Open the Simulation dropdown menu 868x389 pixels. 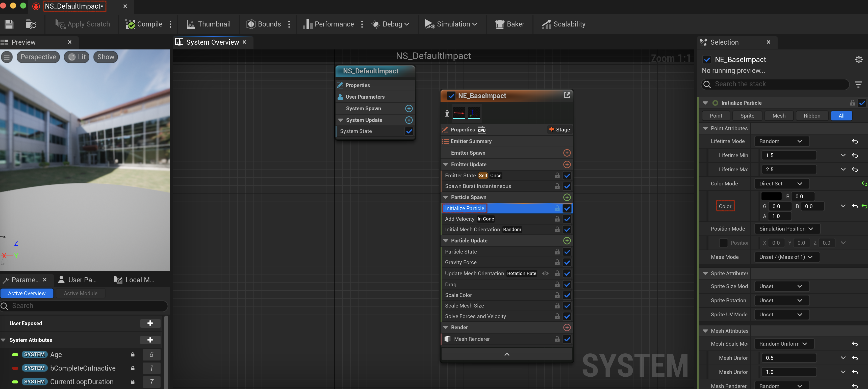coord(451,24)
